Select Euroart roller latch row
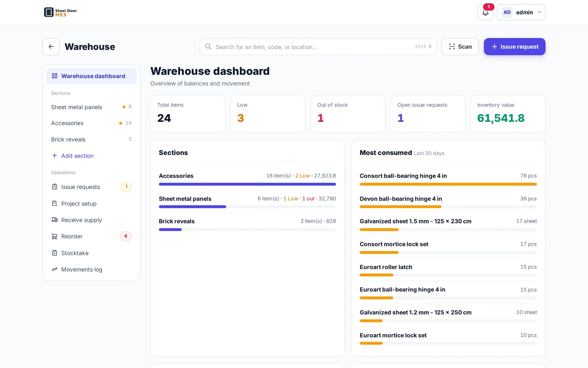Image resolution: width=588 pixels, height=368 pixels. (x=448, y=270)
